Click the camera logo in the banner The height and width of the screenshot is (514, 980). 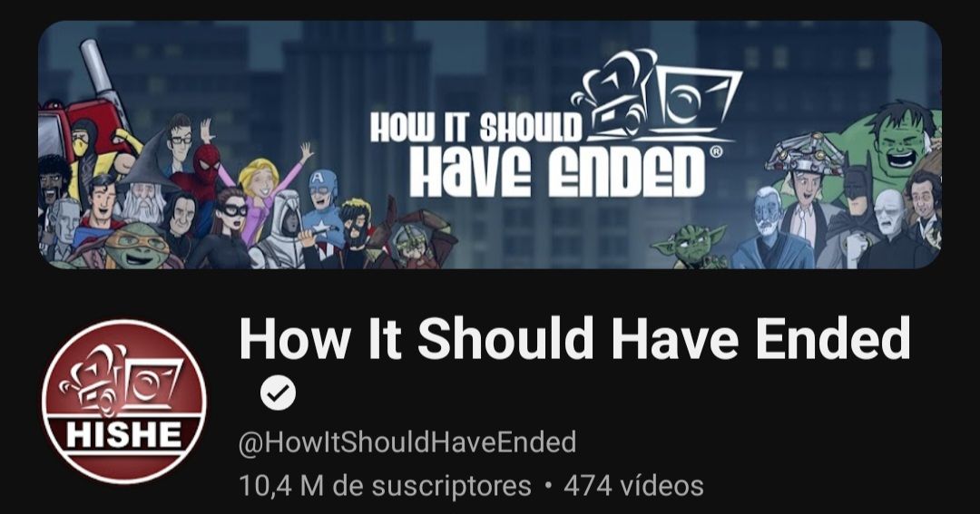656,95
